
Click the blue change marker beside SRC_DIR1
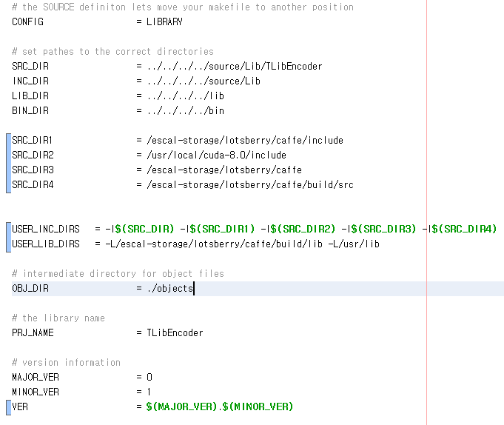coord(9,163)
